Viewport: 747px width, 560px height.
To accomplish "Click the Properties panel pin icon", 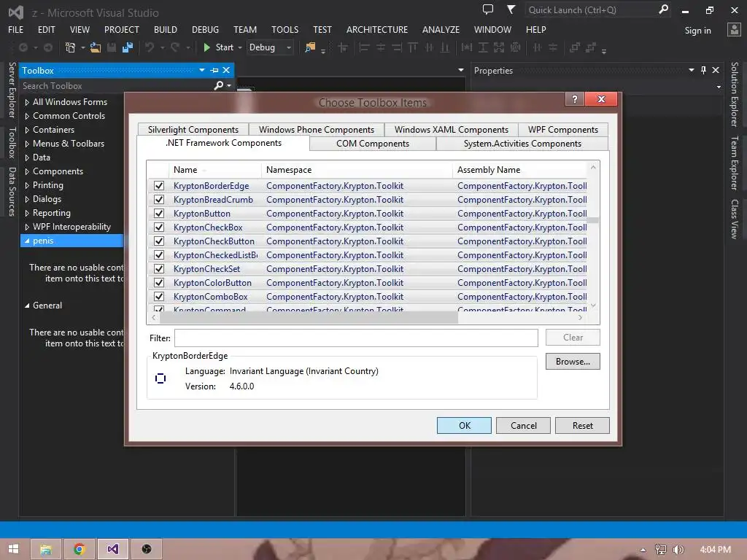I will [704, 71].
